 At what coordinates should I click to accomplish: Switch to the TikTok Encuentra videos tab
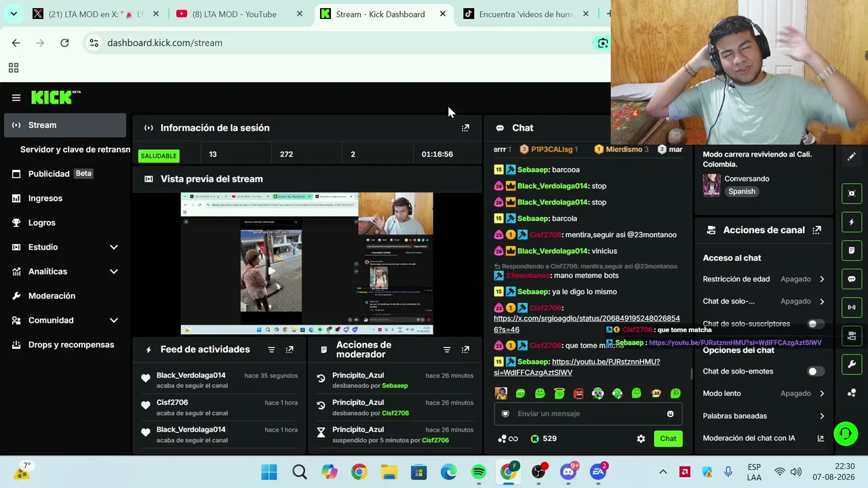(526, 14)
